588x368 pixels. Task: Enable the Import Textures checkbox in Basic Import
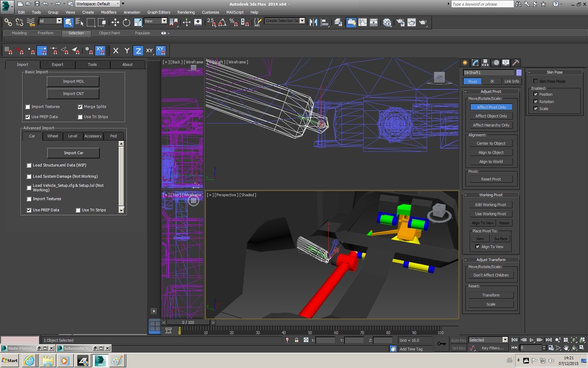28,107
